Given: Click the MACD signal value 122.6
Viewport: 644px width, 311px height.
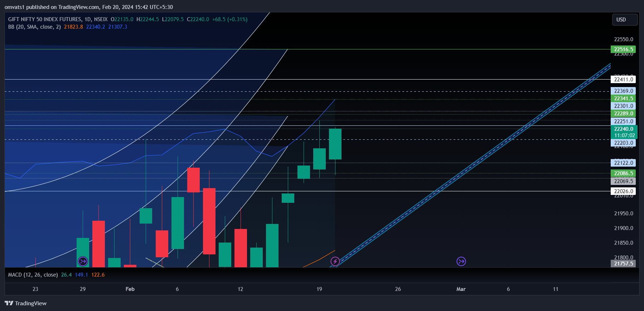Looking at the screenshot, I should coord(98,275).
